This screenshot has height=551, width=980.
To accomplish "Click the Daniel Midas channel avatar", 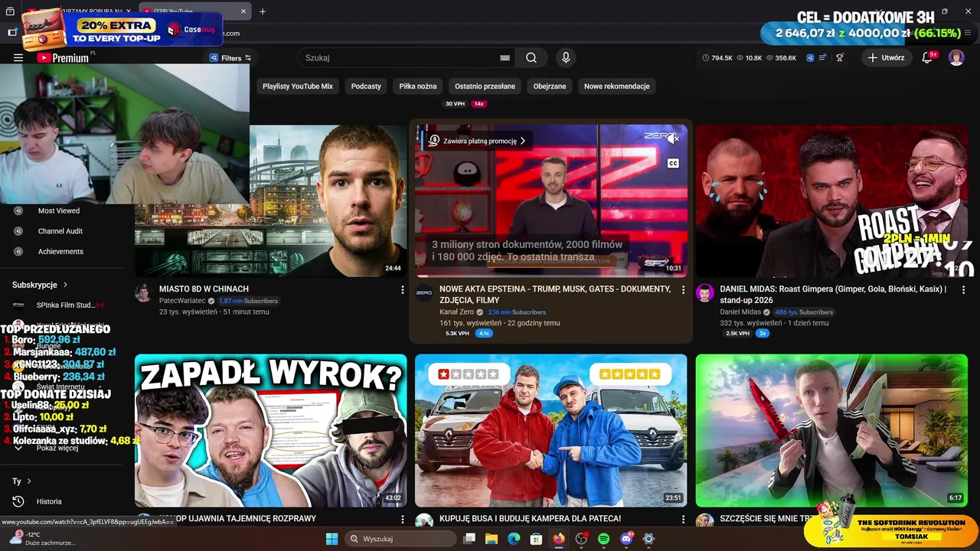I will pyautogui.click(x=704, y=293).
